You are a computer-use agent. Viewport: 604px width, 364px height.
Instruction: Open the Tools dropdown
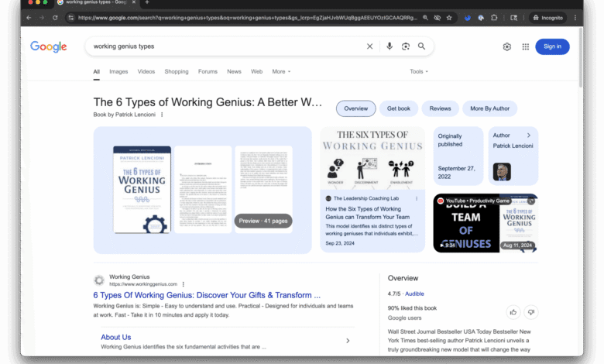(x=419, y=72)
